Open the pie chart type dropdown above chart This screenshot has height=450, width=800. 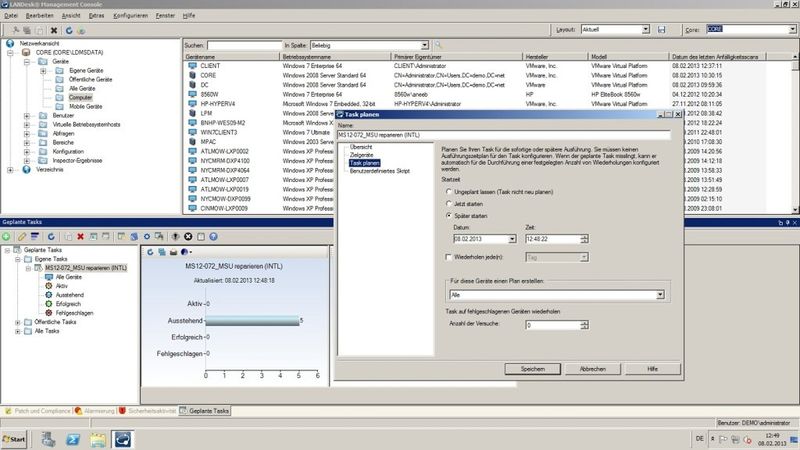(x=186, y=252)
